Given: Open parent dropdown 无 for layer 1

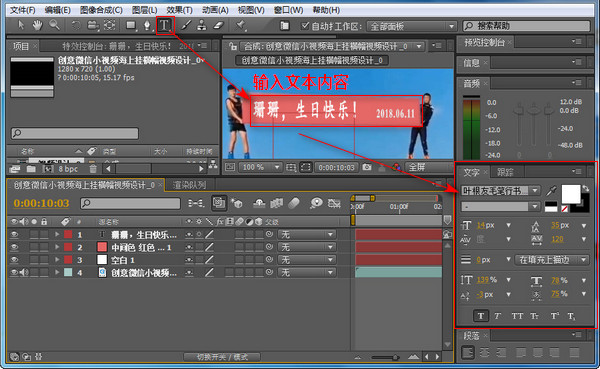Looking at the screenshot, I should (x=307, y=234).
